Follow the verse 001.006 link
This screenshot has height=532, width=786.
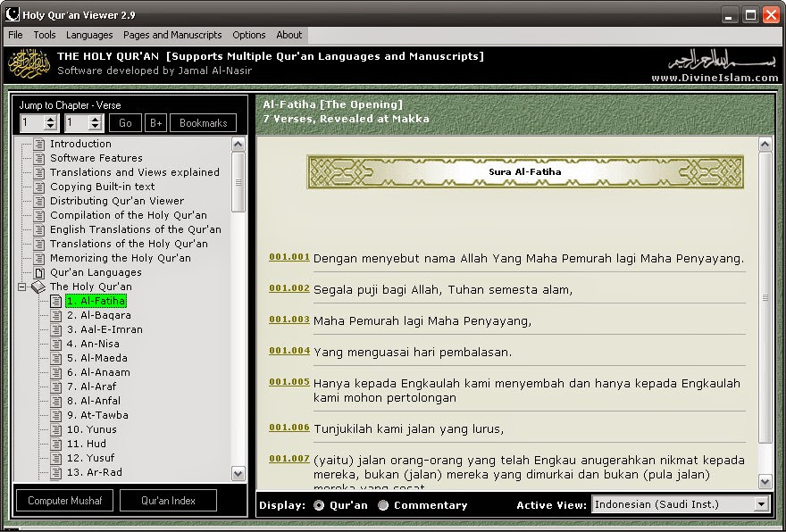coord(289,428)
